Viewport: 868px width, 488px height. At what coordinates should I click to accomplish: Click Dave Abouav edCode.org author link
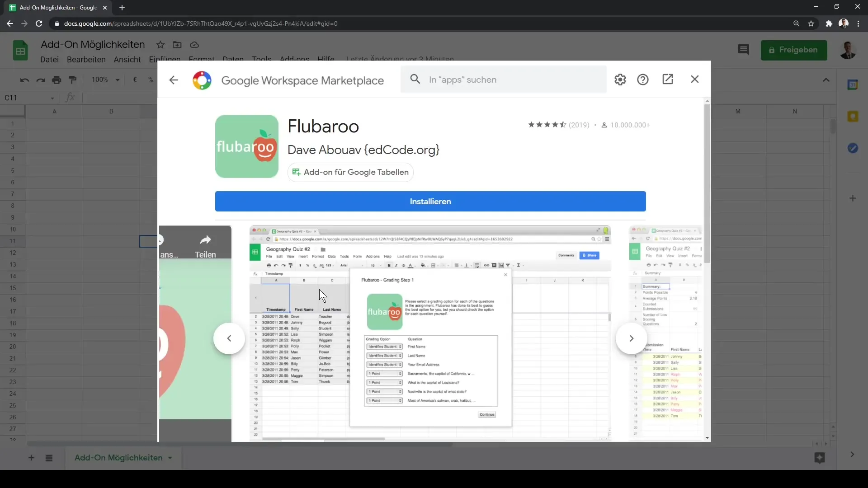point(363,150)
